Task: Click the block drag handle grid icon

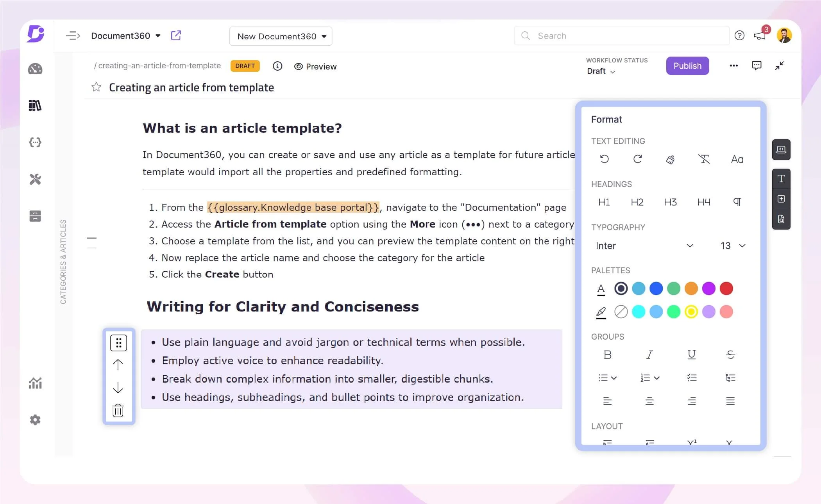Action: [x=118, y=343]
